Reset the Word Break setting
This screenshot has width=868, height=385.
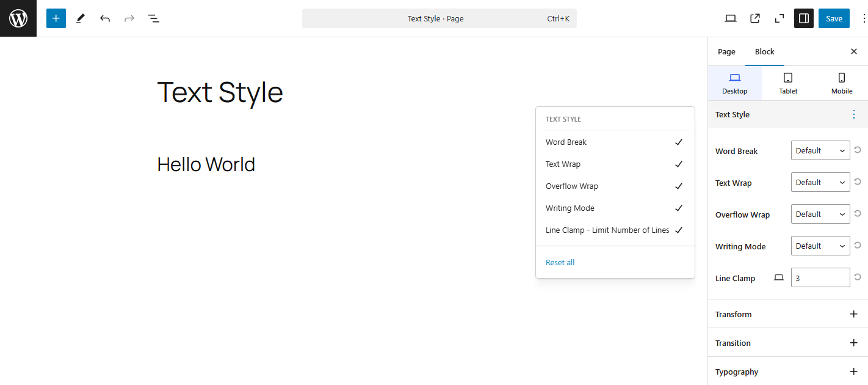click(858, 150)
